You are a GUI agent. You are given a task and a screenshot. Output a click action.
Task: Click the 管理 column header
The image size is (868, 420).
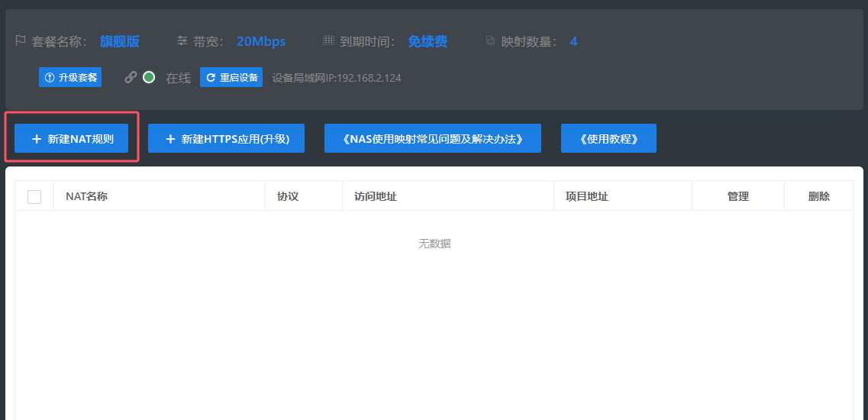[737, 196]
